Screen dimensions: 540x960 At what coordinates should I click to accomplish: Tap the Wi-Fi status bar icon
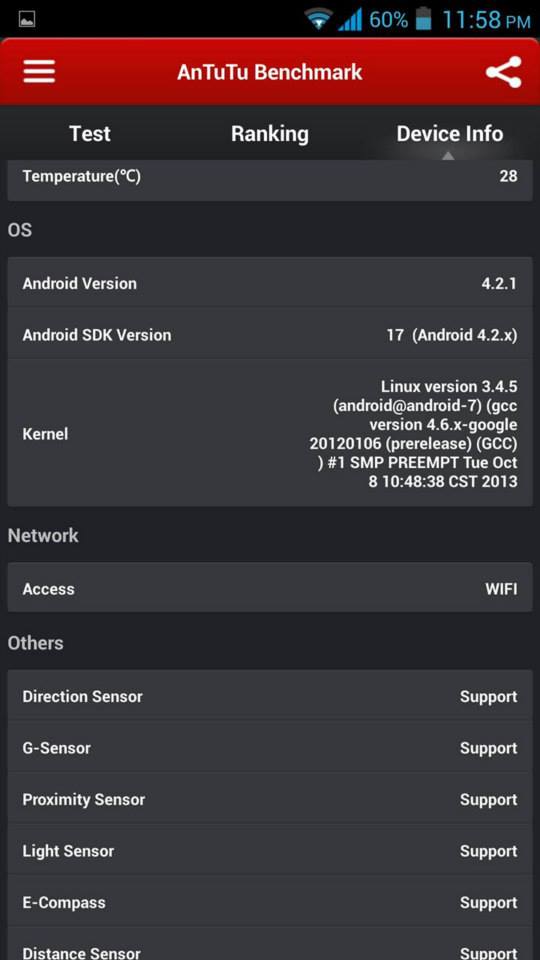pos(318,20)
